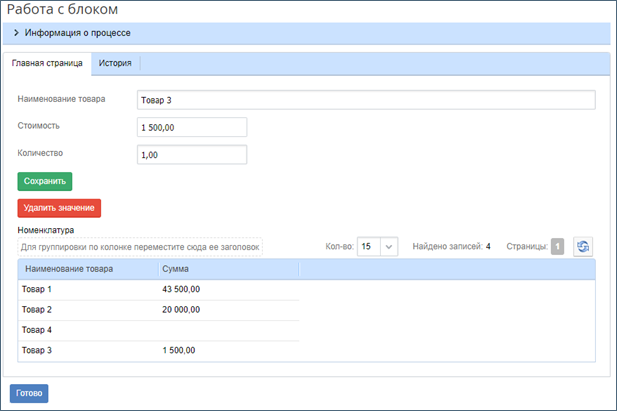Switch to the История tab
Screen dimensions: 617x411
point(115,63)
